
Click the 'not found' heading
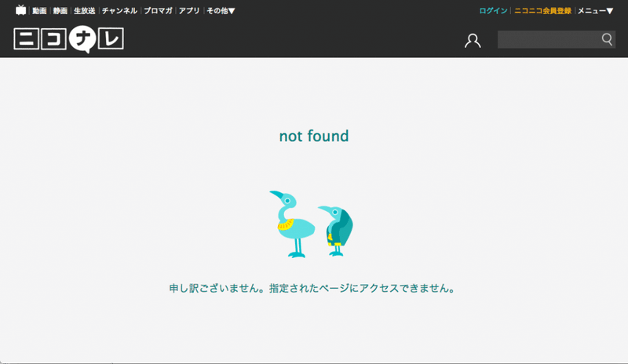[314, 136]
